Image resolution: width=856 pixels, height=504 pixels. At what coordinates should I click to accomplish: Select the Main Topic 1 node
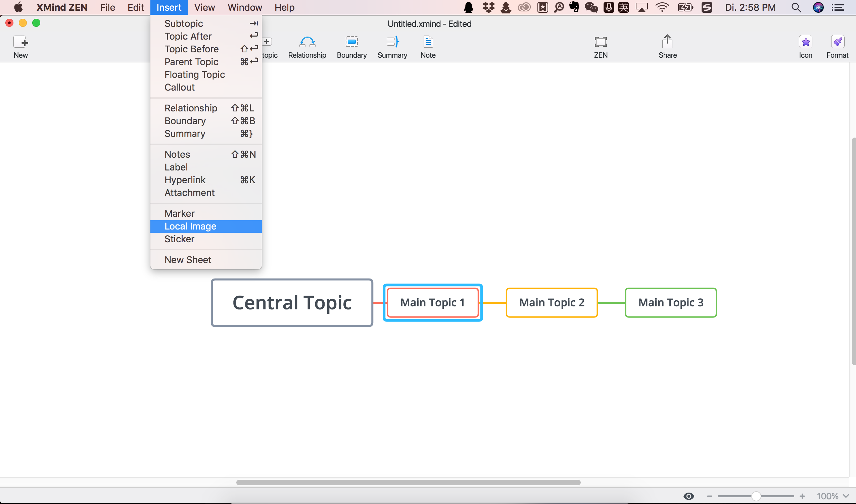coord(432,303)
